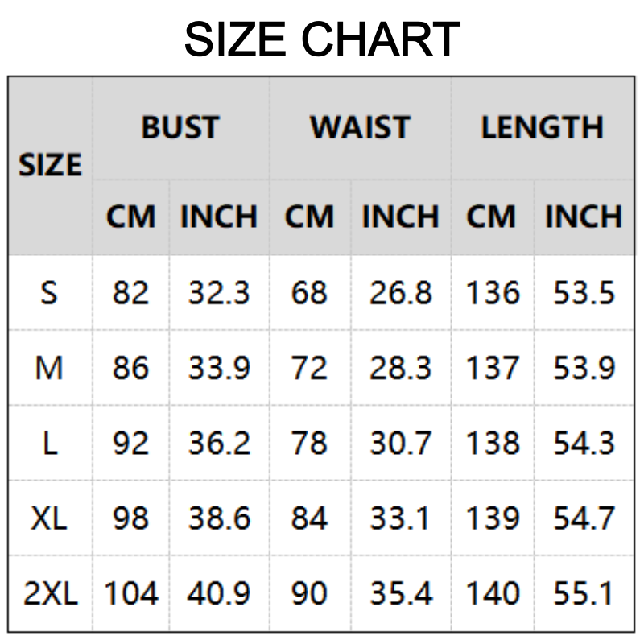
Task: Click the 33.1 waist inch cell
Action: tap(400, 519)
